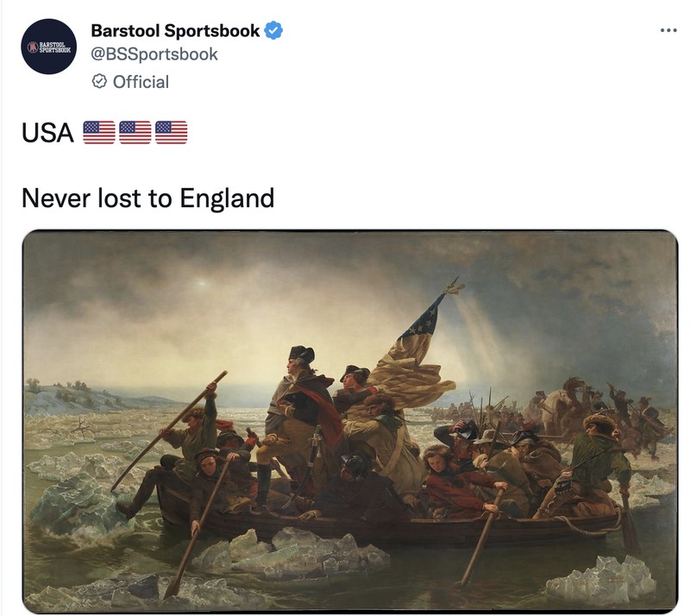Click the Official account label
This screenshot has width=690, height=616.
click(x=141, y=82)
